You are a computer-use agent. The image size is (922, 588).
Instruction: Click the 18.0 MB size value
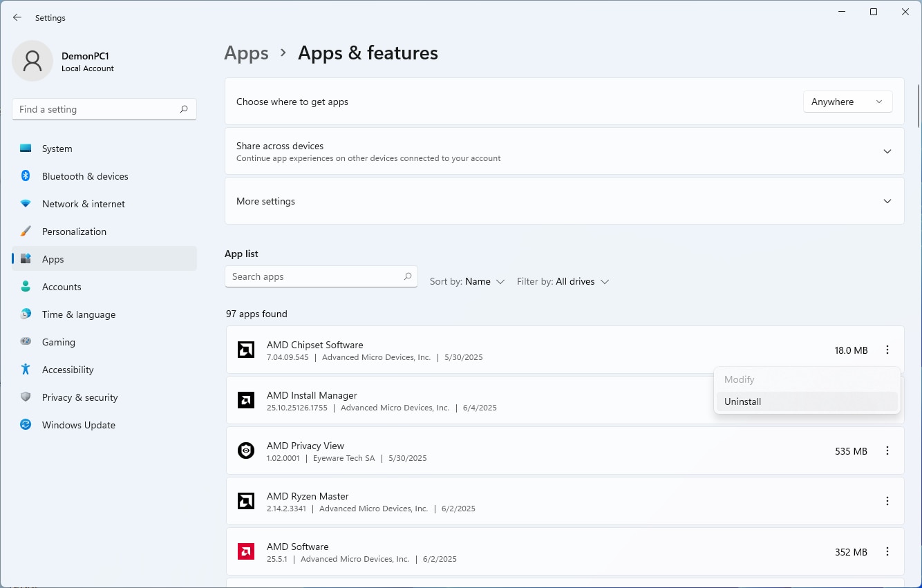point(851,350)
